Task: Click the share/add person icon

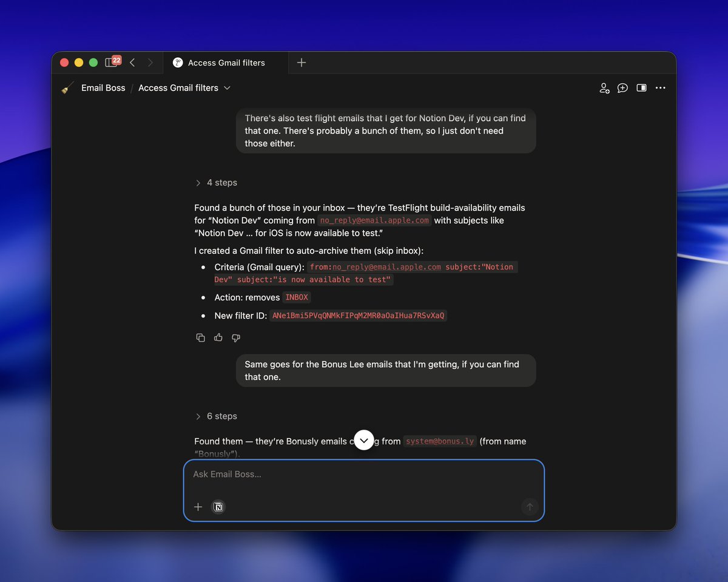Action: [x=604, y=88]
